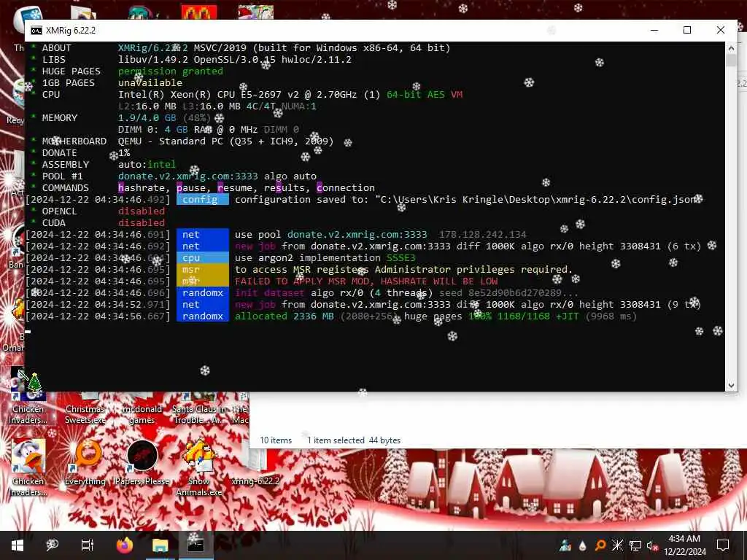This screenshot has height=560, width=747.
Task: Click '1 item selected 44 bytes' status text
Action: tap(354, 440)
